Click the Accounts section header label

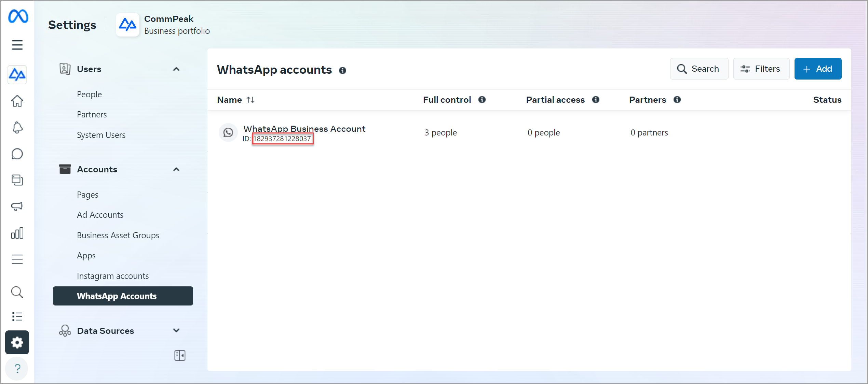pyautogui.click(x=97, y=169)
